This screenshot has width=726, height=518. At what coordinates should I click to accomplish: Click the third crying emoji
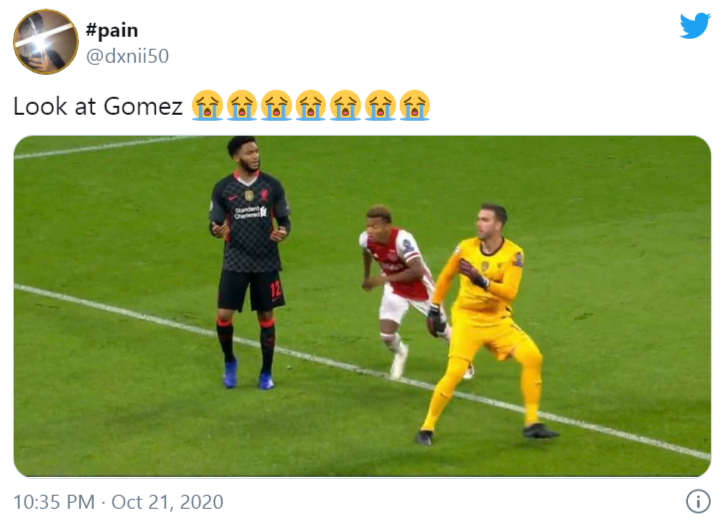(x=276, y=105)
